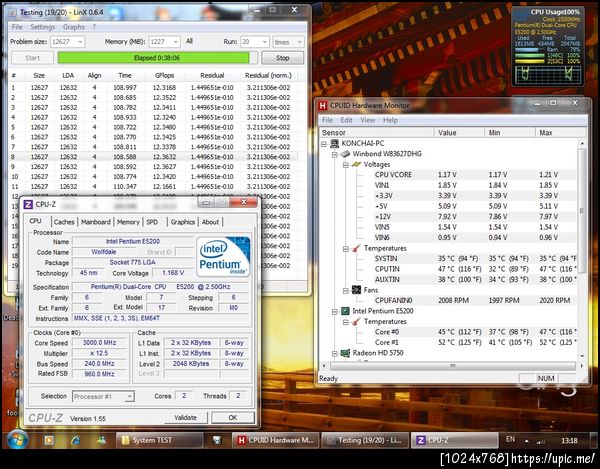Switch to Graphics tab in CPU-Z

183,222
